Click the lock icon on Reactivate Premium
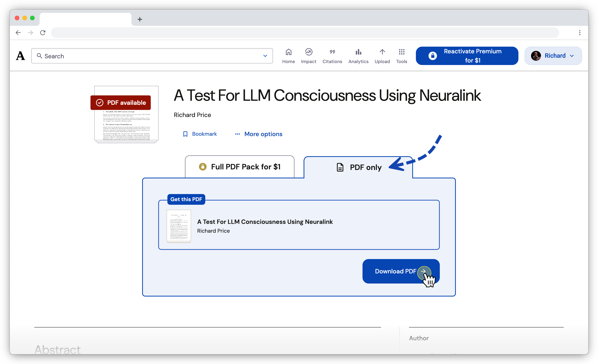The width and height of the screenshot is (598, 364). (x=433, y=56)
